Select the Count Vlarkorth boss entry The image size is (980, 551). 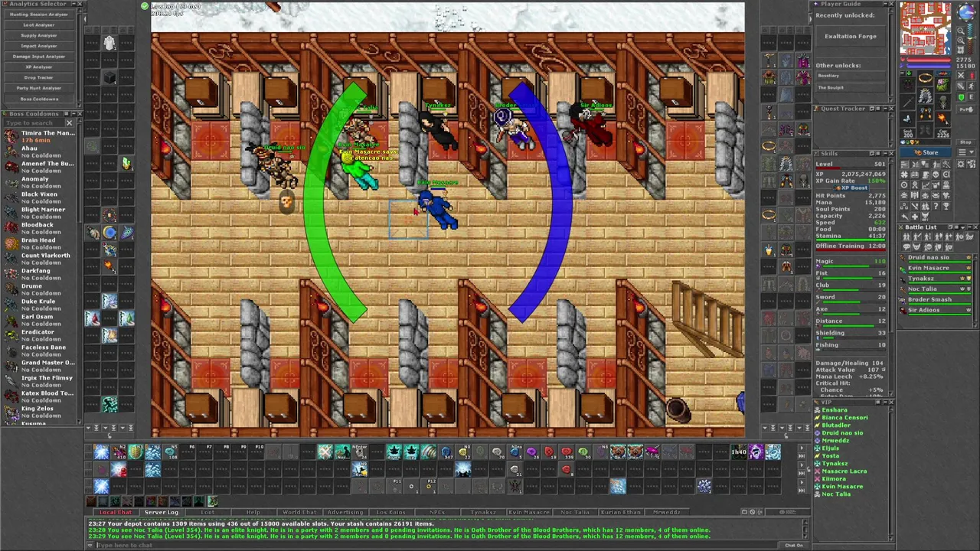[39, 259]
